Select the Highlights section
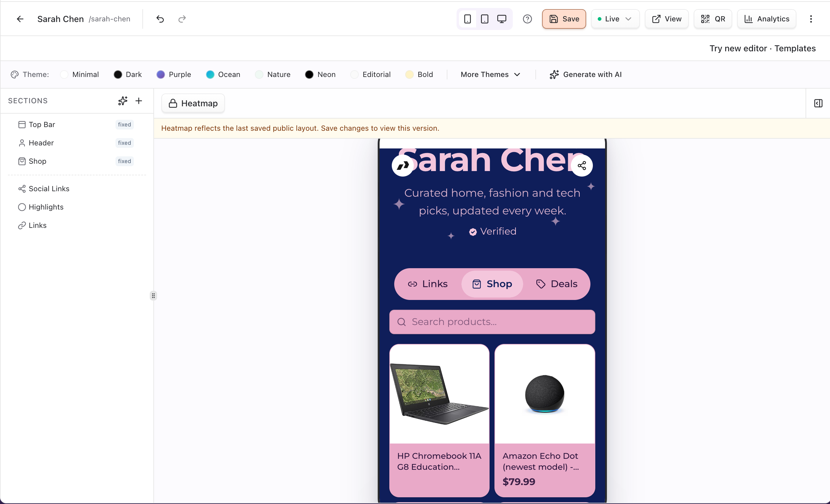The height and width of the screenshot is (504, 830). (x=76, y=207)
